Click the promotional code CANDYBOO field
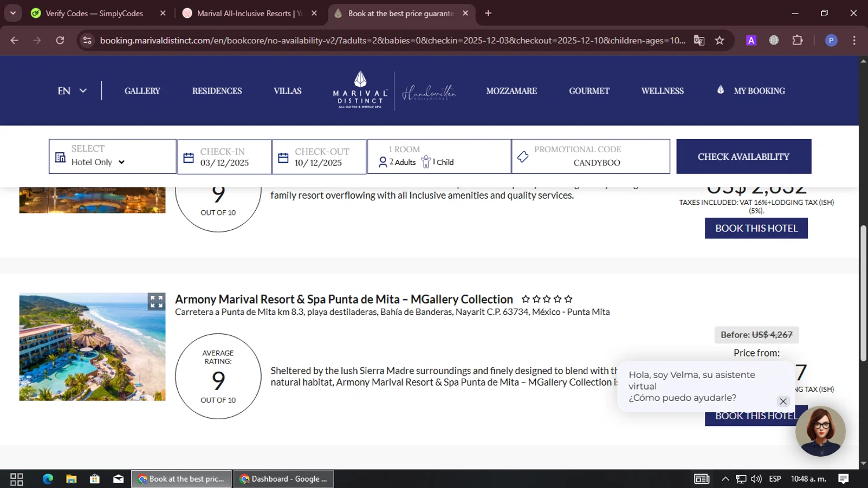Image resolution: width=868 pixels, height=488 pixels. pyautogui.click(x=591, y=156)
